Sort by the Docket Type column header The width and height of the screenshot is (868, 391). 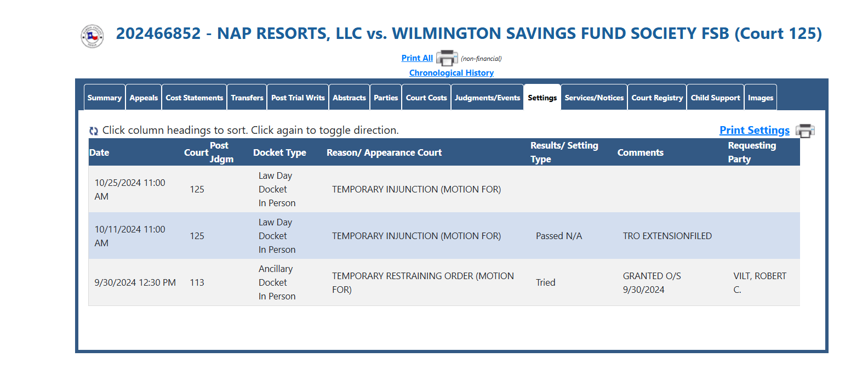pos(279,152)
